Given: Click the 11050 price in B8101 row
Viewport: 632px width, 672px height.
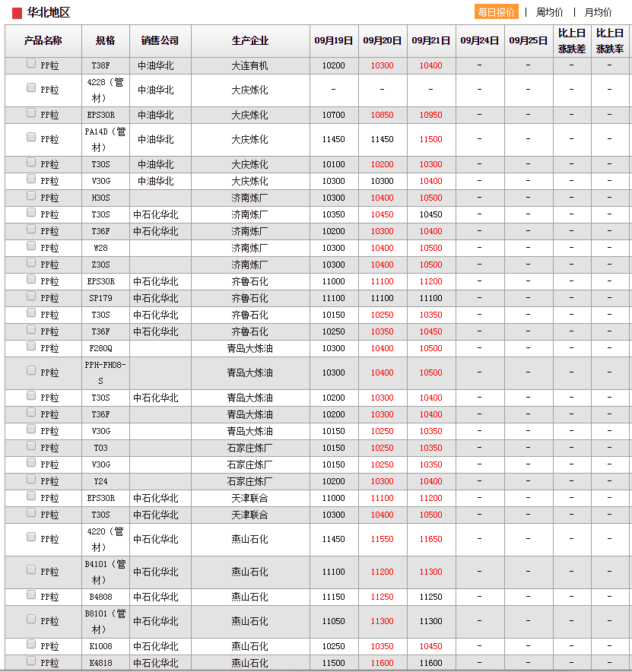Looking at the screenshot, I should coord(334,621).
